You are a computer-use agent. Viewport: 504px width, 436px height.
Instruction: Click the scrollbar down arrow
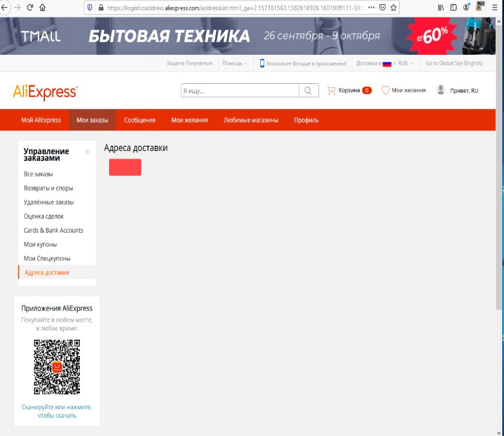point(499,433)
